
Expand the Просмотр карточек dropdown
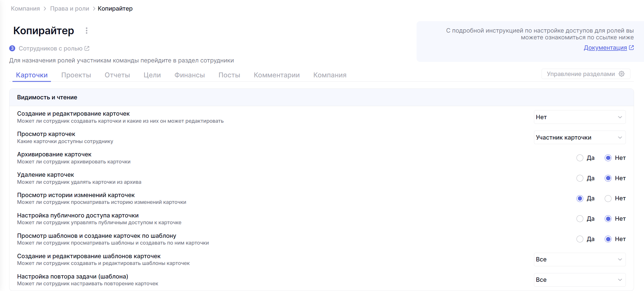579,137
